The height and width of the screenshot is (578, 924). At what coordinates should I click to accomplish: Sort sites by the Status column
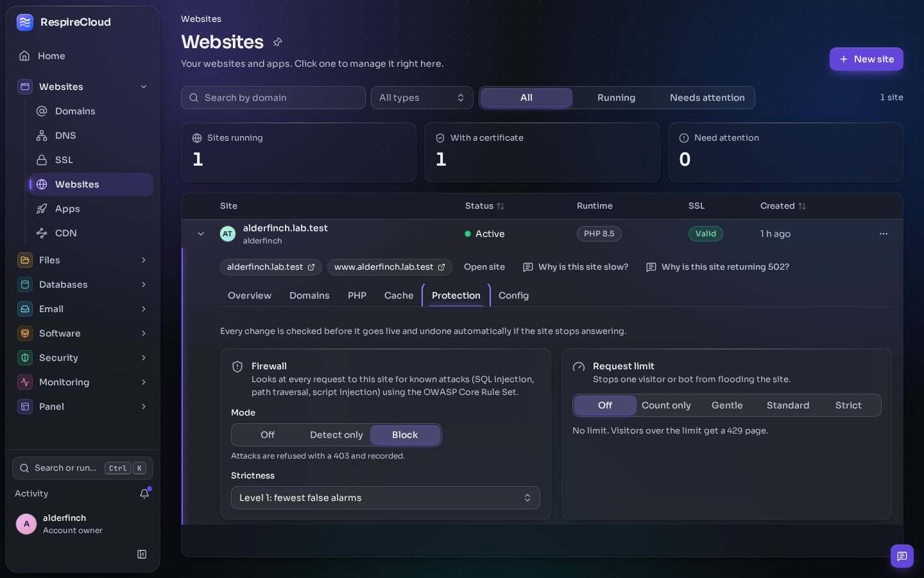click(x=484, y=206)
